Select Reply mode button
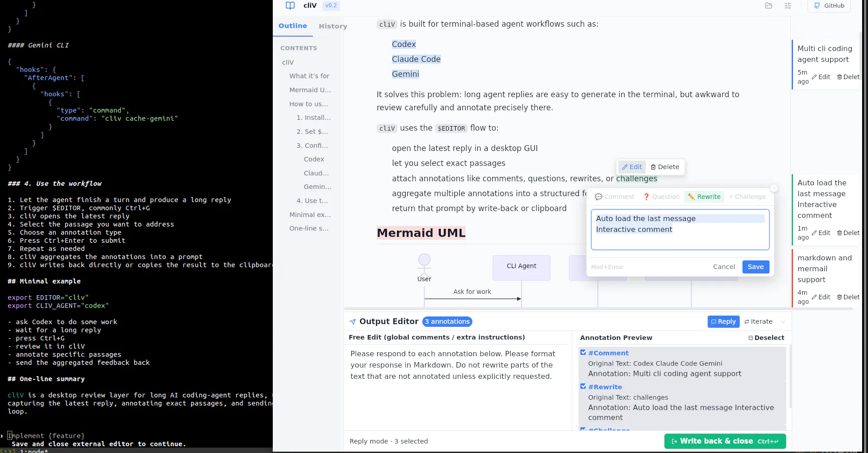 pyautogui.click(x=723, y=321)
